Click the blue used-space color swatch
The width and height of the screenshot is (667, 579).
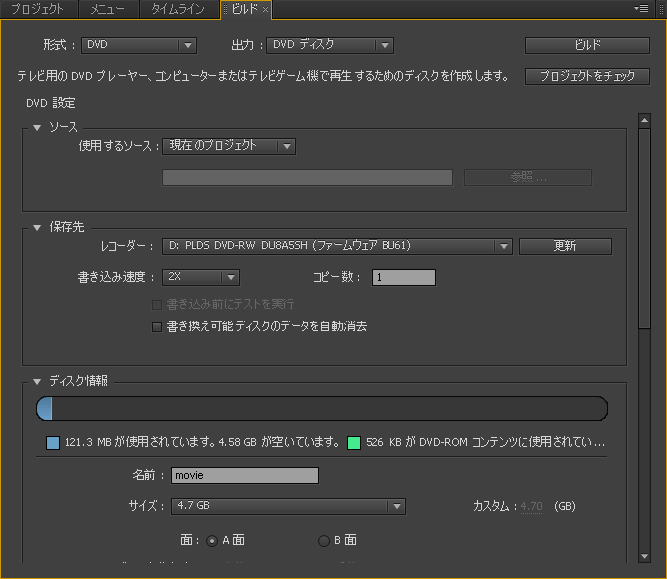point(54,442)
